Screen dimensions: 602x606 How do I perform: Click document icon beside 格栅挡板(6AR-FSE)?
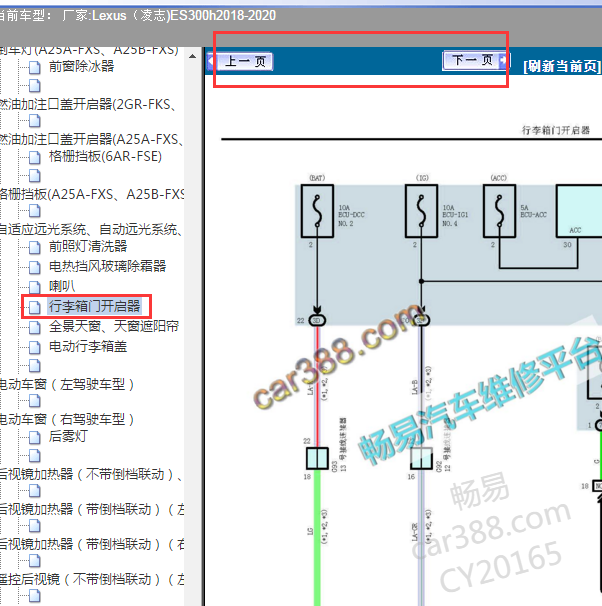[35, 157]
